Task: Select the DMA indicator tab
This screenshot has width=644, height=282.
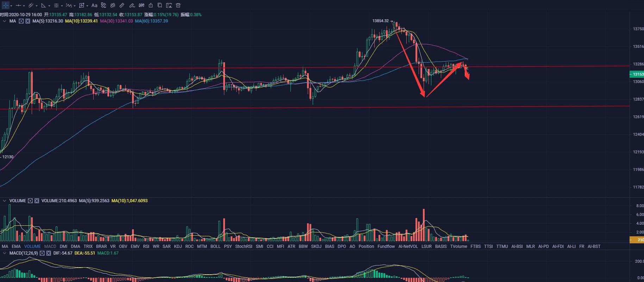Action: click(x=75, y=246)
